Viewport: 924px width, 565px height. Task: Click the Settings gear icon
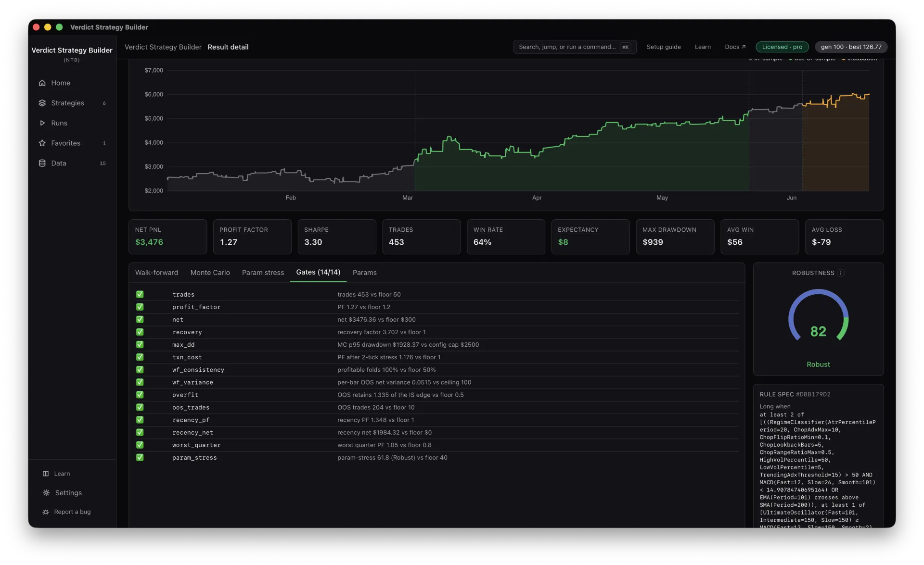pos(46,493)
